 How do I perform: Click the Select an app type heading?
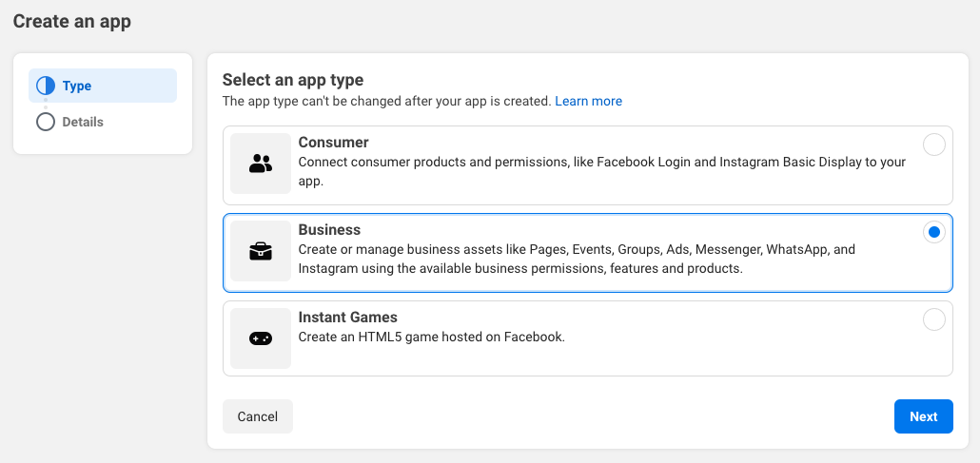tap(293, 80)
